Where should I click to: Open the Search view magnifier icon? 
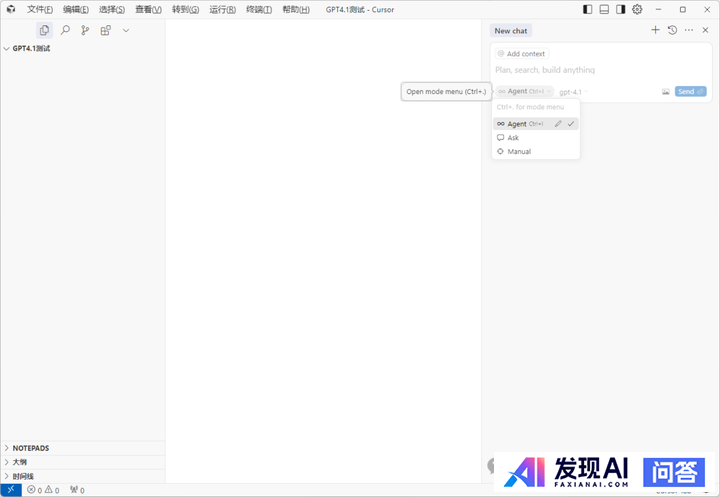(x=65, y=30)
